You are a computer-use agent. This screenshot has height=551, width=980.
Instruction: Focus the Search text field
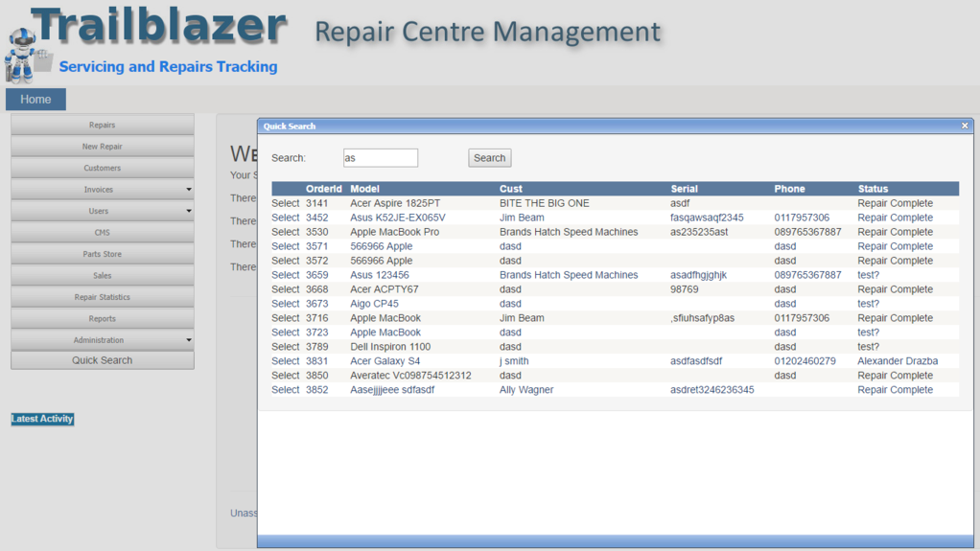(x=381, y=158)
